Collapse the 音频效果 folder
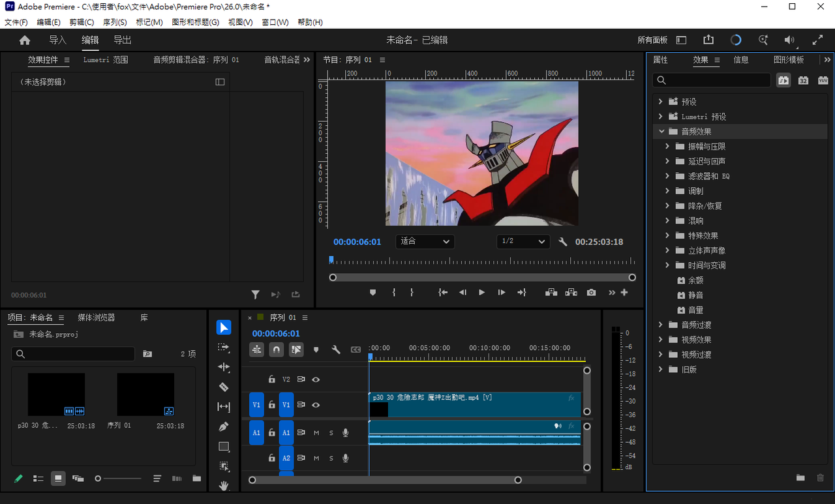 pos(661,132)
